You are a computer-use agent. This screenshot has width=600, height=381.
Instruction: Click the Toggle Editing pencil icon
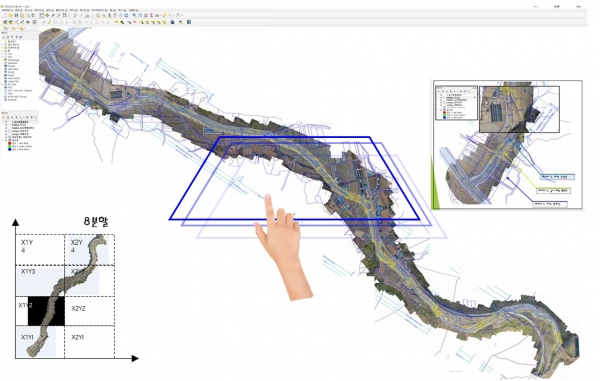(49, 22)
